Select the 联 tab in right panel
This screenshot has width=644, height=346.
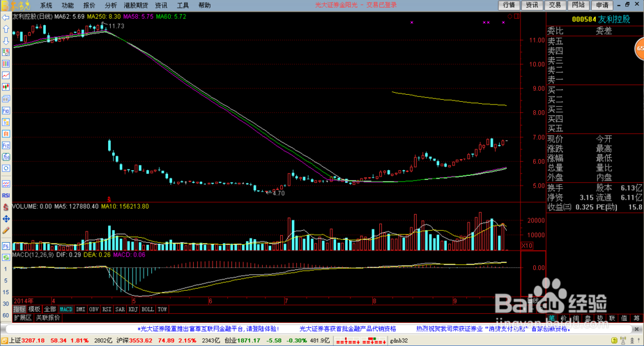click(x=612, y=318)
